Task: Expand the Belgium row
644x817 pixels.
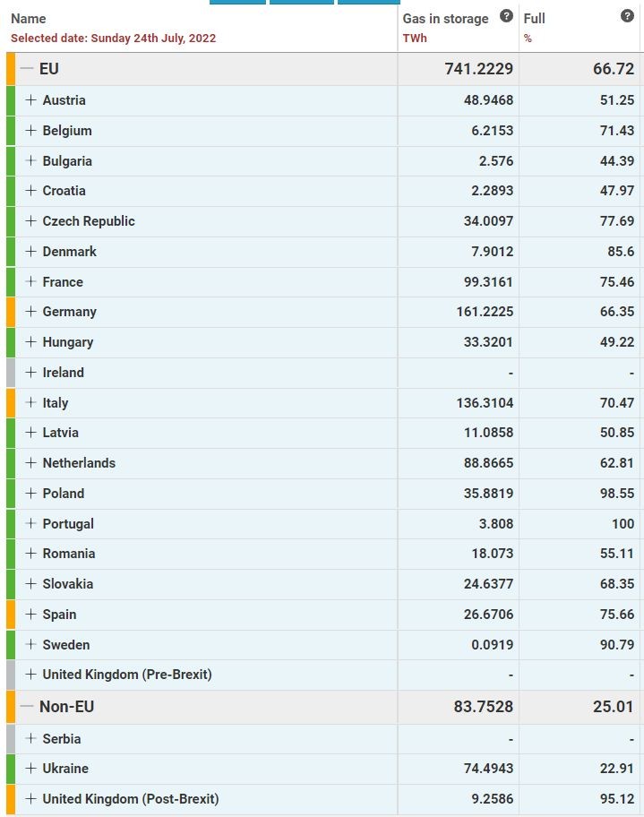Action: coord(30,130)
